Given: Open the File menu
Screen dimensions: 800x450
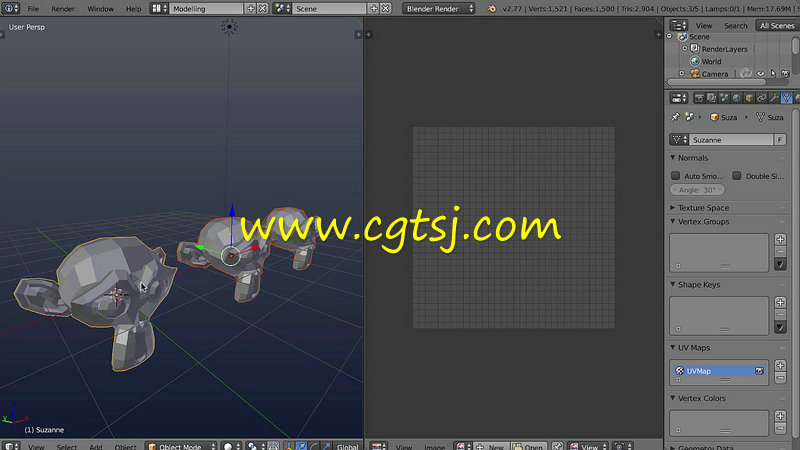Looking at the screenshot, I should coord(33,9).
